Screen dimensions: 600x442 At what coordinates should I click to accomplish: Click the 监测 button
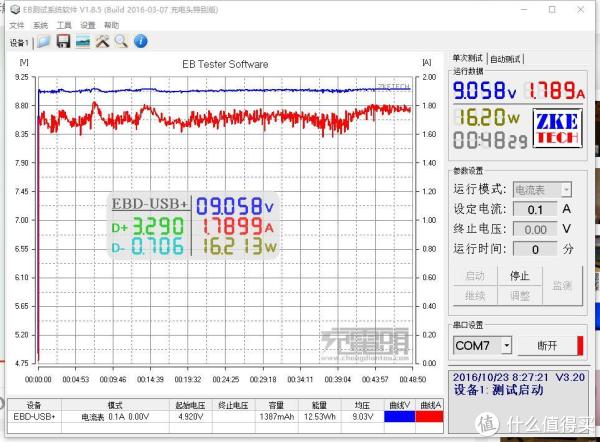point(562,285)
